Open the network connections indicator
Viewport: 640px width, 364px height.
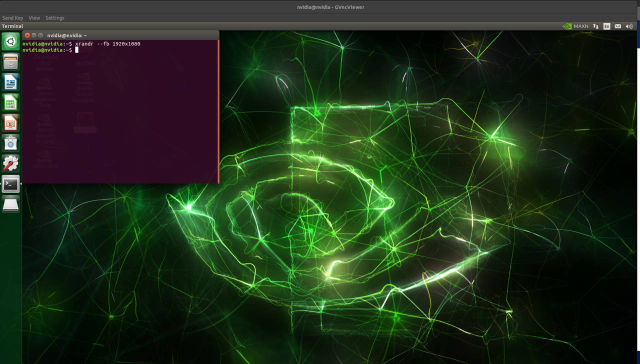[595, 26]
